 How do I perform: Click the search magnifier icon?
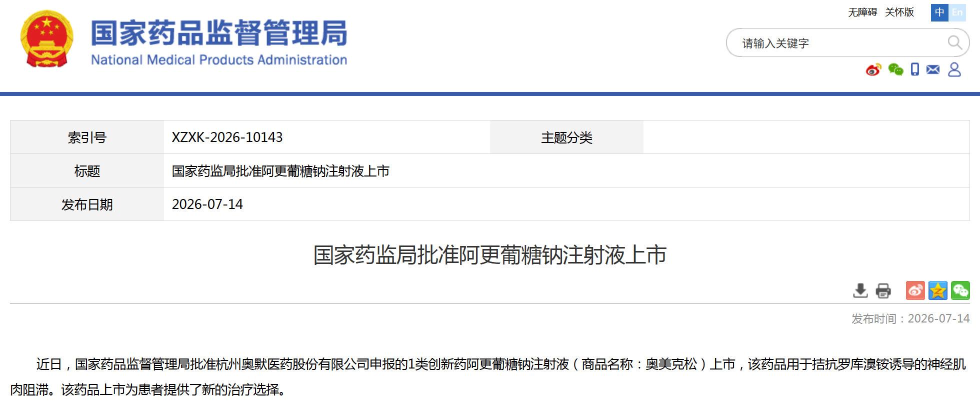click(954, 42)
